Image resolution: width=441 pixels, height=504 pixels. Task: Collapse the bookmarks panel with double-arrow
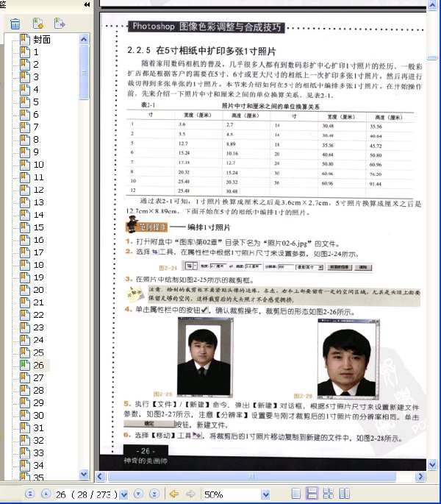87,4
